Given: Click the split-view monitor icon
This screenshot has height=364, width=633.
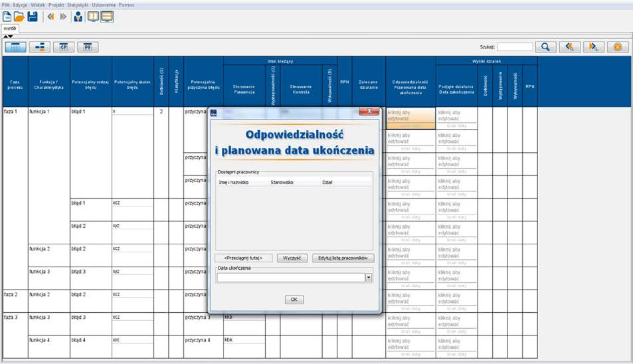Looking at the screenshot, I should tap(93, 17).
